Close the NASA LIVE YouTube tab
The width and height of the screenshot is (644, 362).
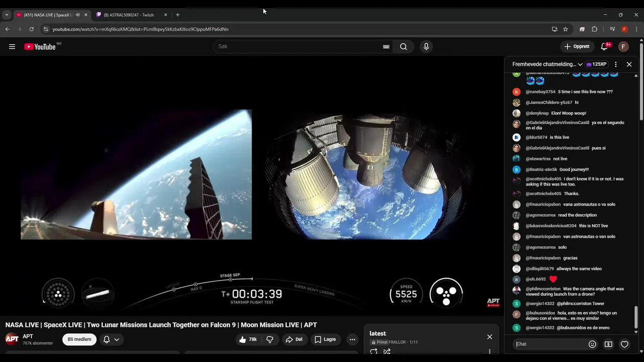(x=86, y=15)
